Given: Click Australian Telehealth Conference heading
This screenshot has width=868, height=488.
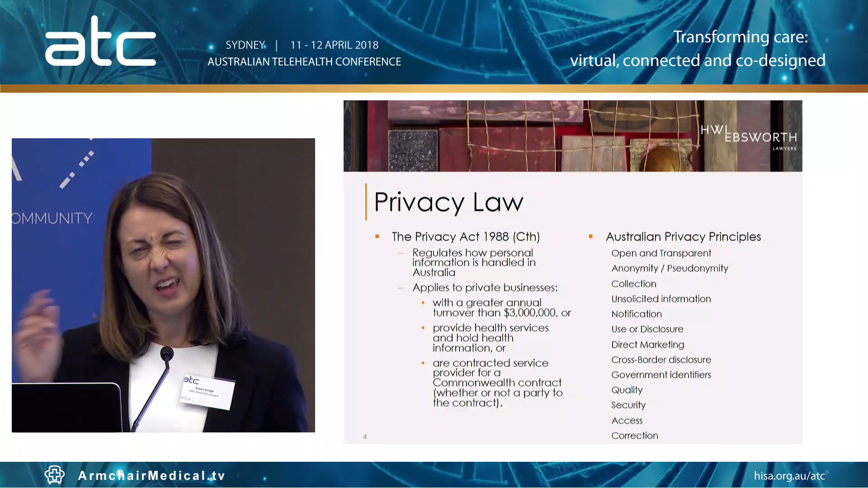Looking at the screenshot, I should pos(304,61).
